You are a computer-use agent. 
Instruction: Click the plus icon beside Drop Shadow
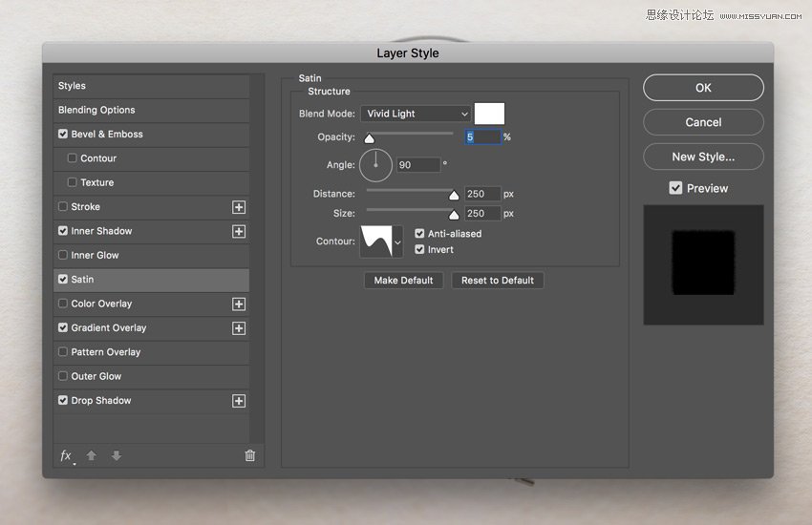(239, 401)
